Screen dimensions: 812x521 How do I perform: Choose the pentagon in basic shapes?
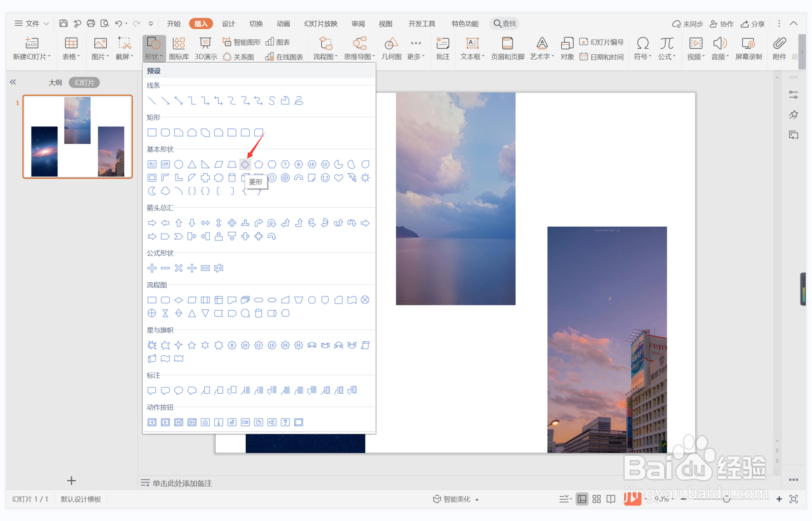coord(258,165)
